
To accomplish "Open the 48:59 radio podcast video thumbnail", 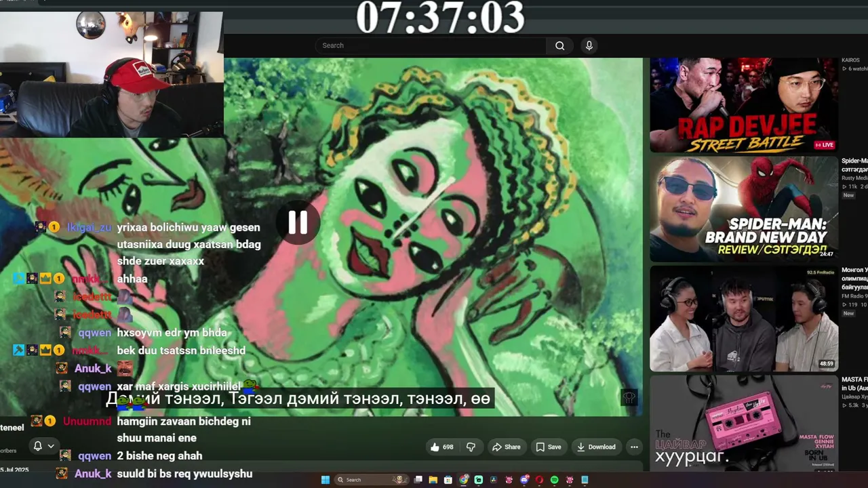I will coord(744,319).
